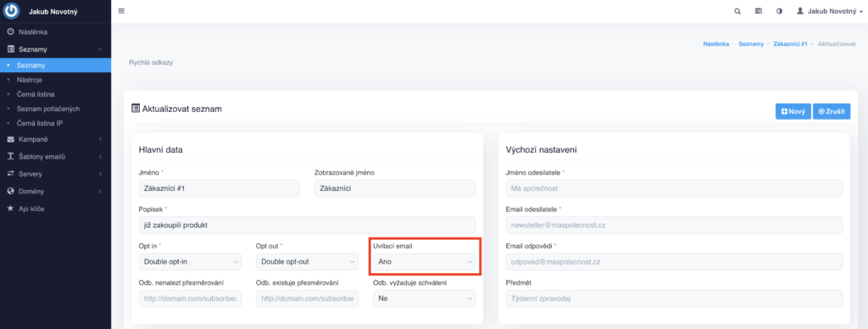Screen dimensions: 868x329
Task: Click Odb. nenalezl přesměrování URL field
Action: (x=190, y=298)
